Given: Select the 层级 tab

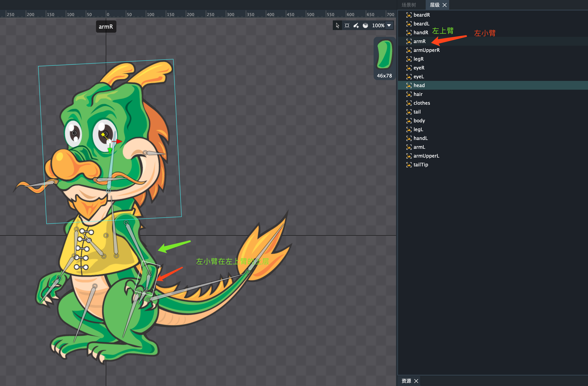Looking at the screenshot, I should pos(434,5).
